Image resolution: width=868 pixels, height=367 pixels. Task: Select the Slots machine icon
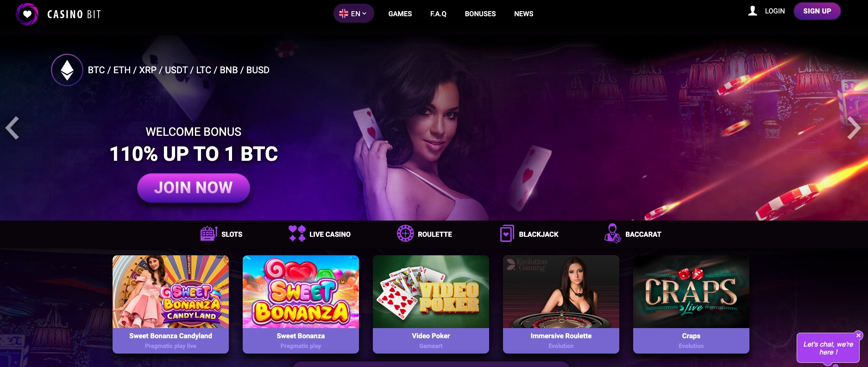[209, 234]
